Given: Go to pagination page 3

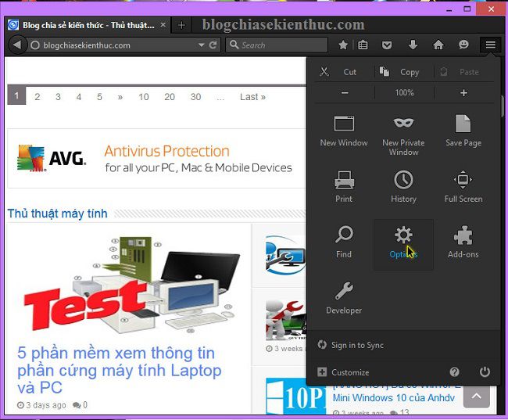Looking at the screenshot, I should point(58,97).
